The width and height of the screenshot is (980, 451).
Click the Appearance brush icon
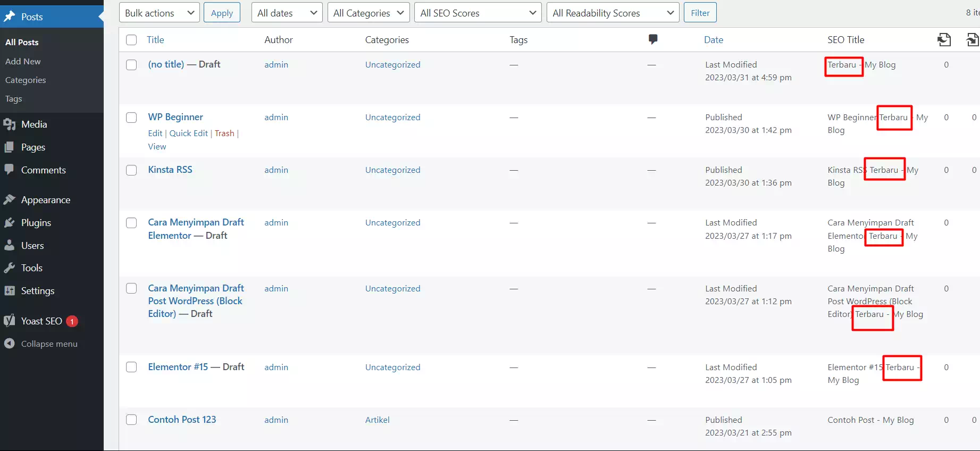tap(10, 200)
